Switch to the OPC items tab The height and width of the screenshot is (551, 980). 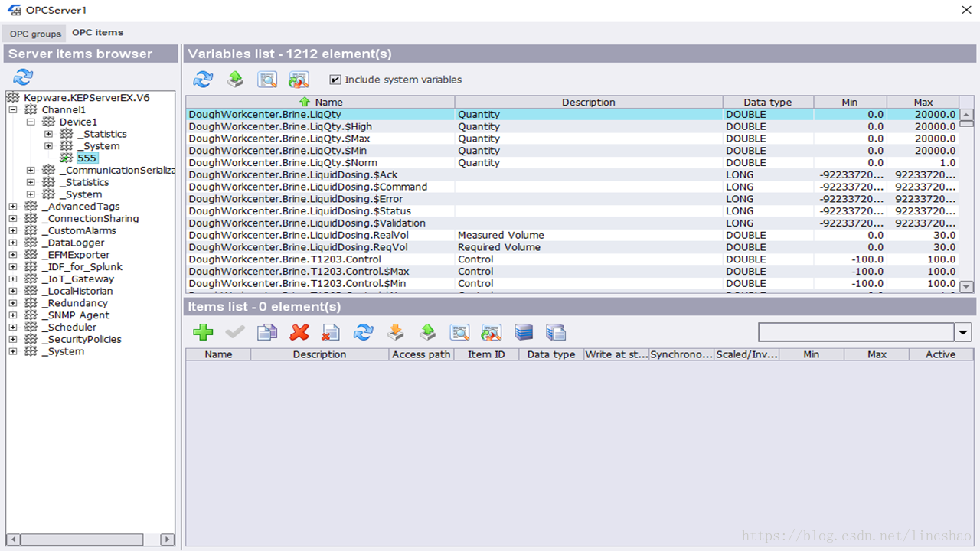click(x=98, y=33)
